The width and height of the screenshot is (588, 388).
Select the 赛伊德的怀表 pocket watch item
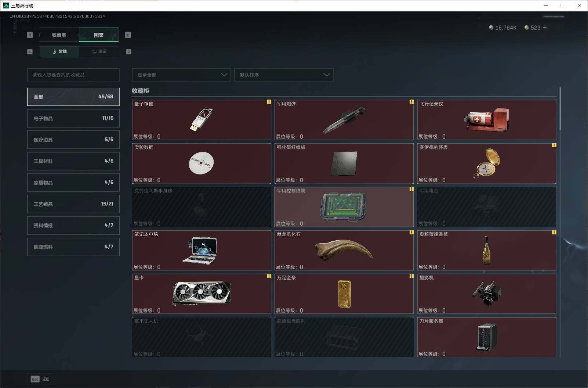pyautogui.click(x=486, y=163)
